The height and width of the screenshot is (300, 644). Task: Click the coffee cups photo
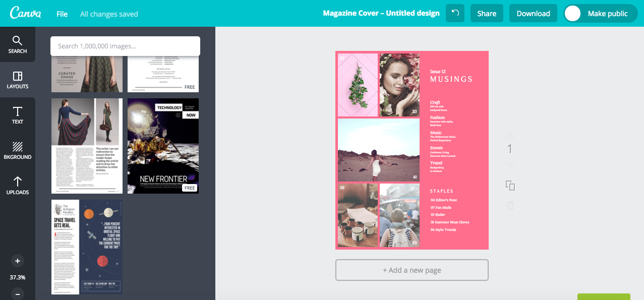(358, 215)
